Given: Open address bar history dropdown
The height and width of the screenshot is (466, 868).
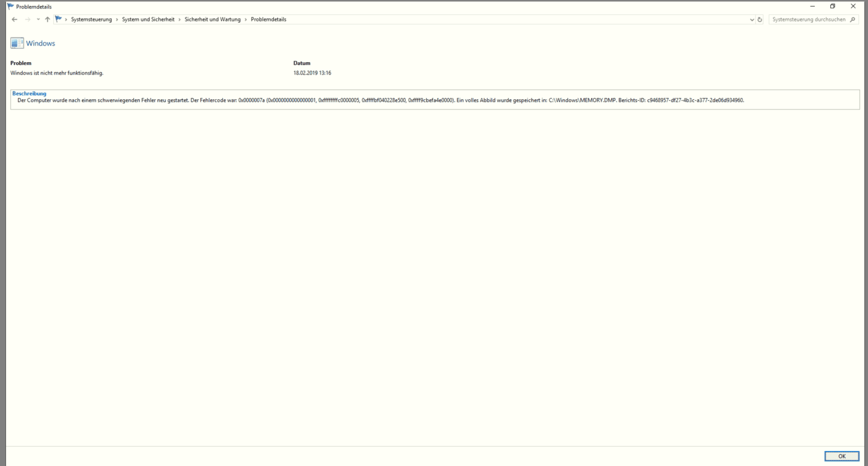Looking at the screenshot, I should (752, 20).
